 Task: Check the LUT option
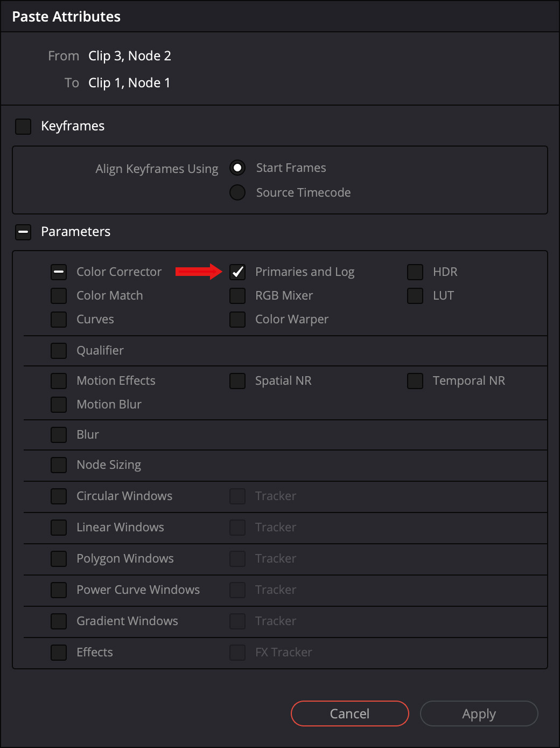(x=415, y=296)
